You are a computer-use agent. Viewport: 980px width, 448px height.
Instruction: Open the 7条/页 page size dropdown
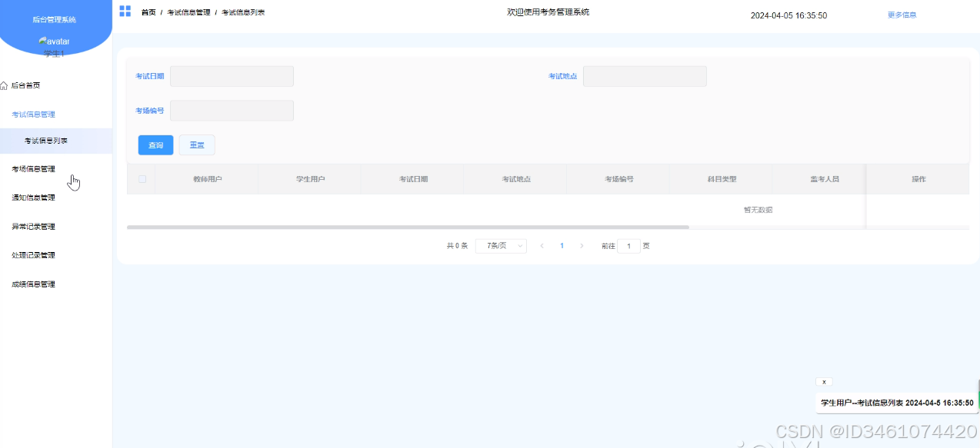click(501, 246)
